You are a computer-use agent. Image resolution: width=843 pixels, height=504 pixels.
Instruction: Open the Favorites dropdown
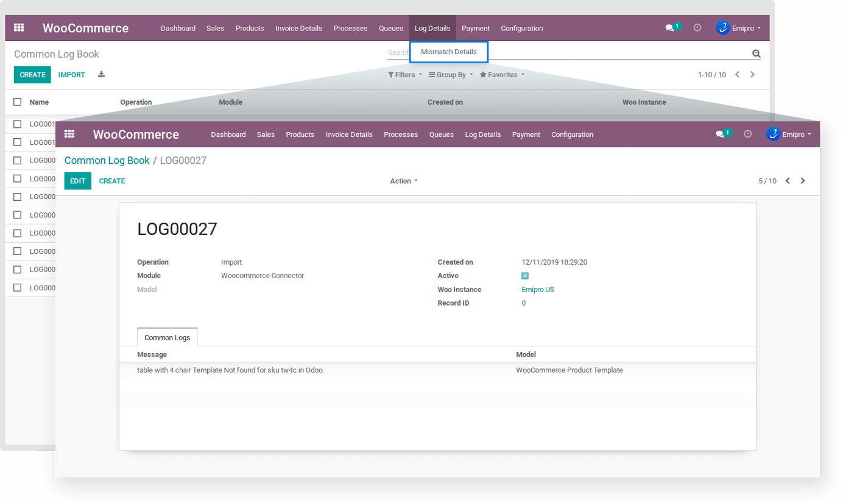point(502,75)
